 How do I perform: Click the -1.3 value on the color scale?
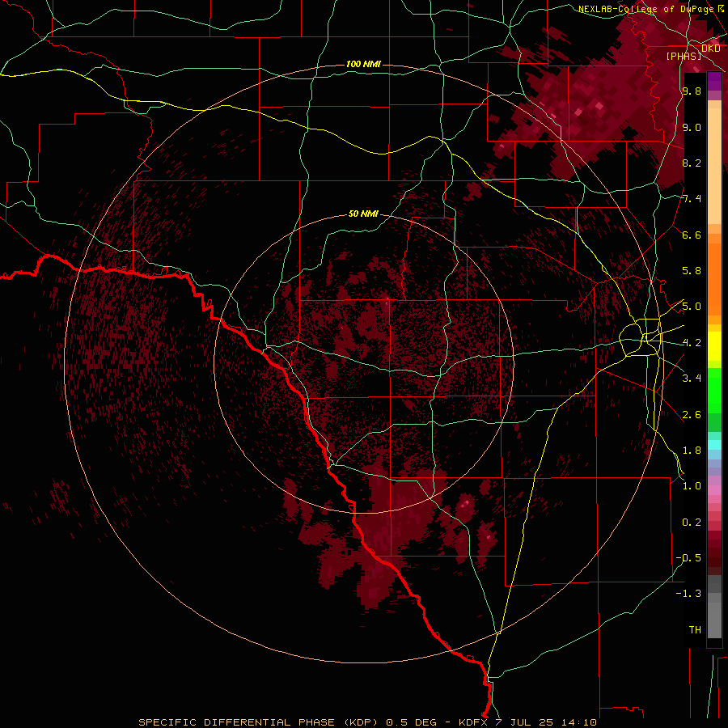coord(688,594)
